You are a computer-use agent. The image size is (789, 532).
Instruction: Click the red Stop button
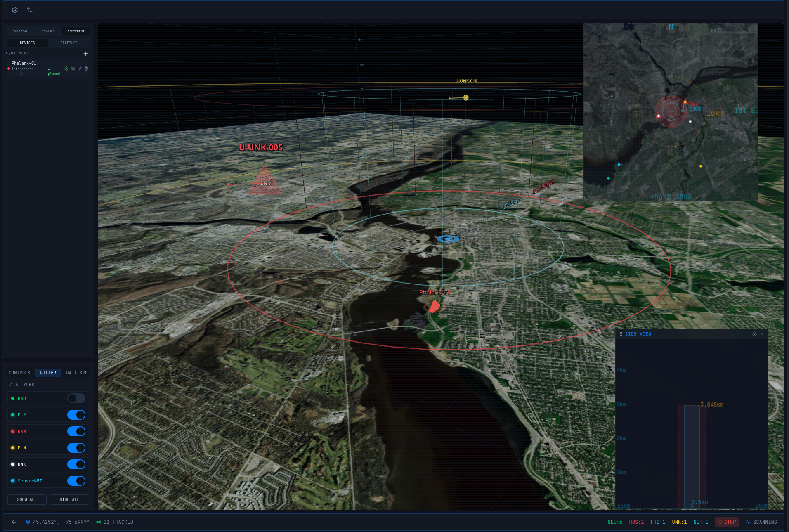click(x=727, y=522)
